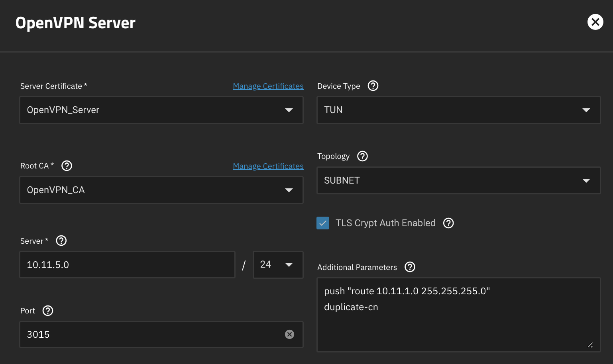
Task: Grab the Additional Parameters resize handle
Action: click(x=590, y=345)
